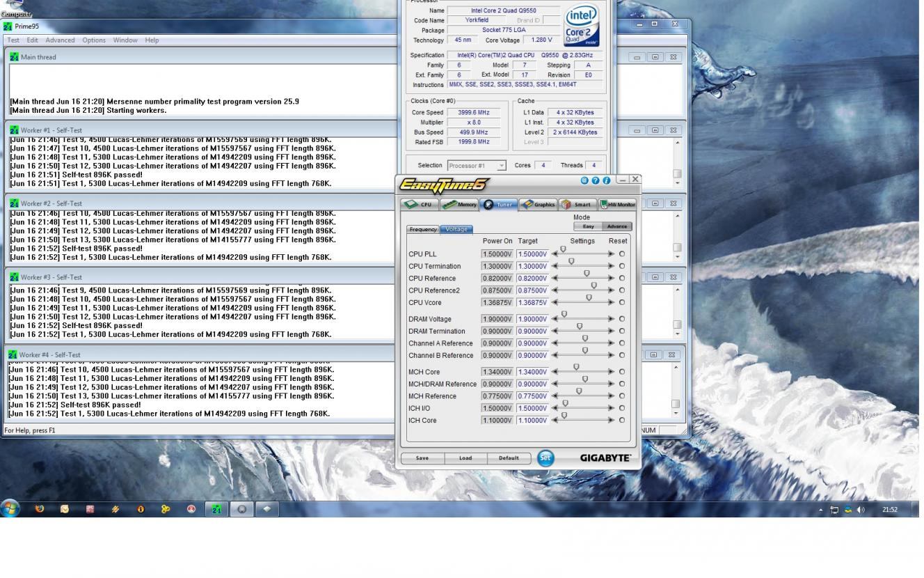924x578 pixels.
Task: Click the DRAM Termination slider thumb
Action: click(580, 326)
